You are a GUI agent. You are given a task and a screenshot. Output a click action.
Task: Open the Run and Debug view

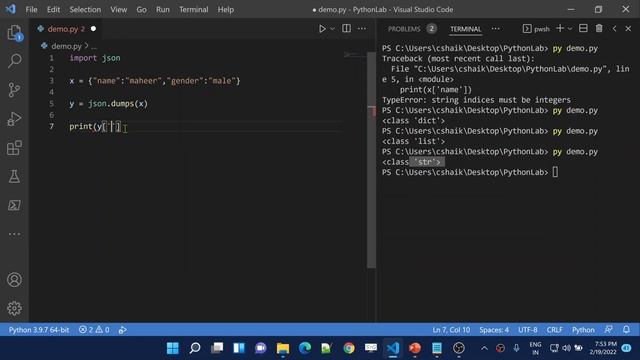14,119
